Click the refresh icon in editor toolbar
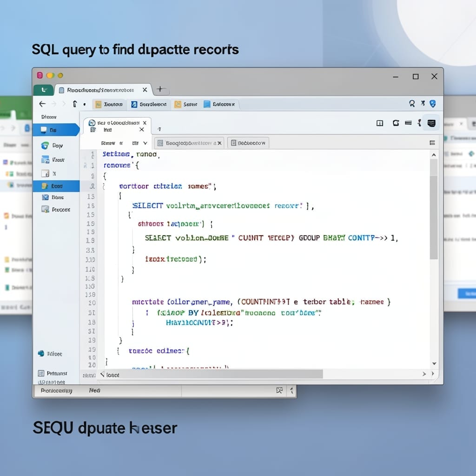The width and height of the screenshot is (476, 476). point(396,123)
